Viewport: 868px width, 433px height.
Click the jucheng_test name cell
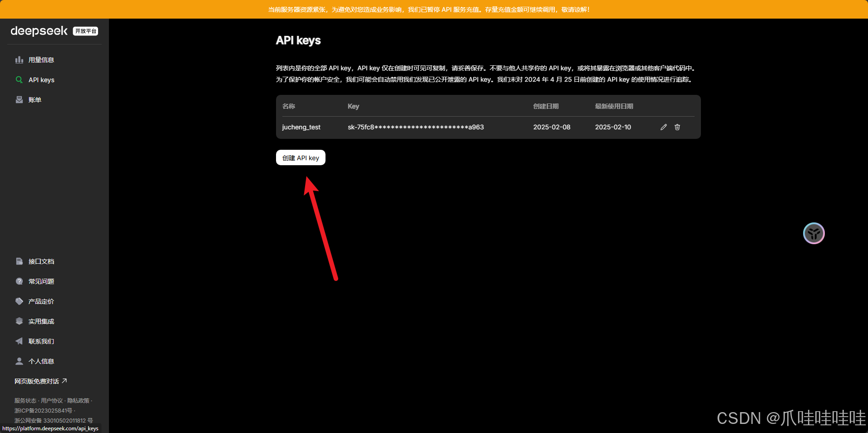point(301,127)
